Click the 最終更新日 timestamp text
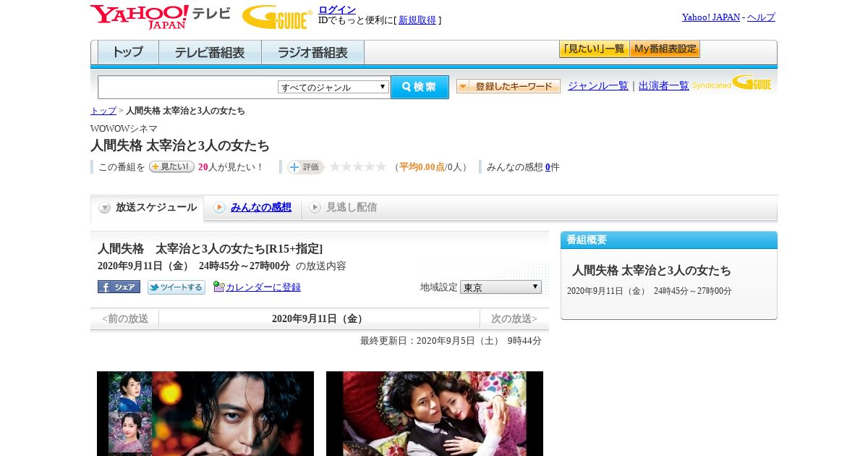 [x=451, y=341]
